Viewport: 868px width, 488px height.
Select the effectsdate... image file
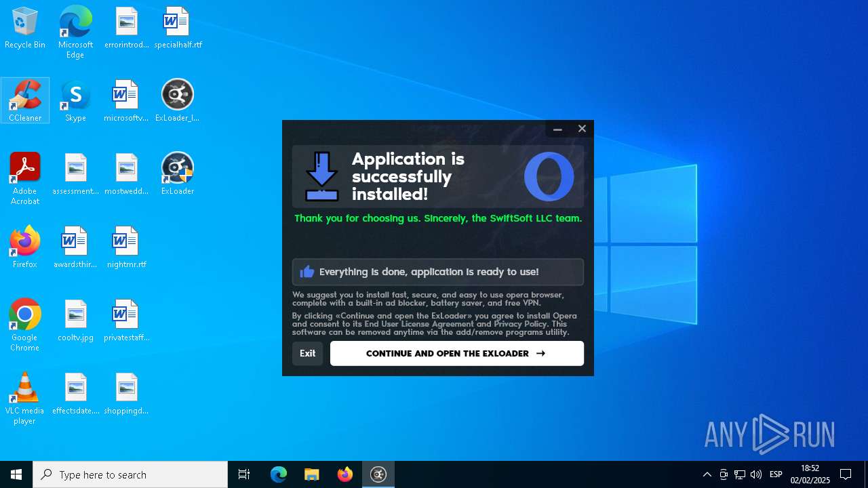click(x=75, y=393)
